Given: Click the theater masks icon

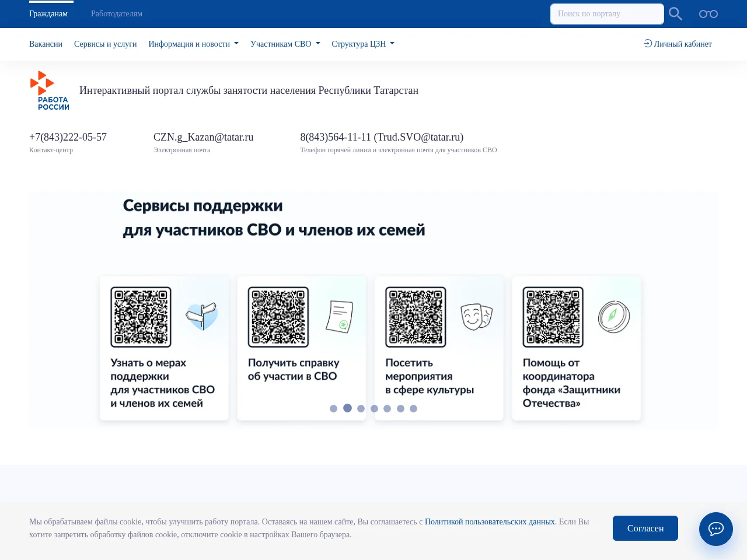Looking at the screenshot, I should (x=477, y=316).
